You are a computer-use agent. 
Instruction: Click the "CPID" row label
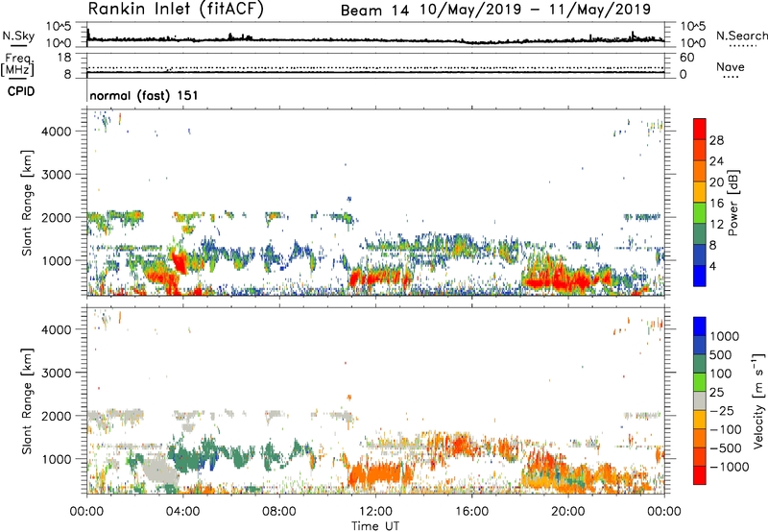(x=21, y=91)
